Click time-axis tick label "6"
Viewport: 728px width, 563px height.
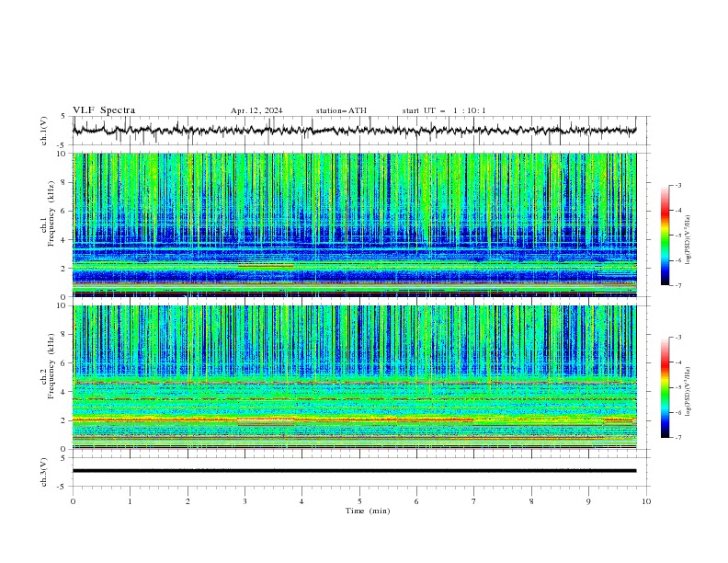click(x=416, y=501)
